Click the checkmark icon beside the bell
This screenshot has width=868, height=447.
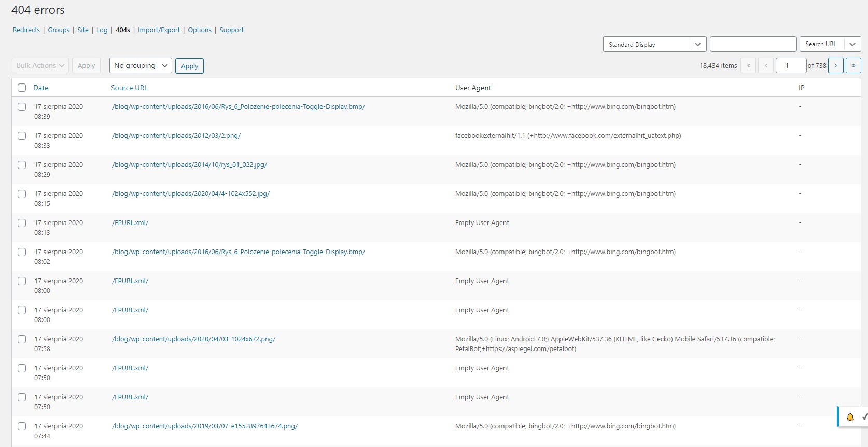click(x=864, y=417)
